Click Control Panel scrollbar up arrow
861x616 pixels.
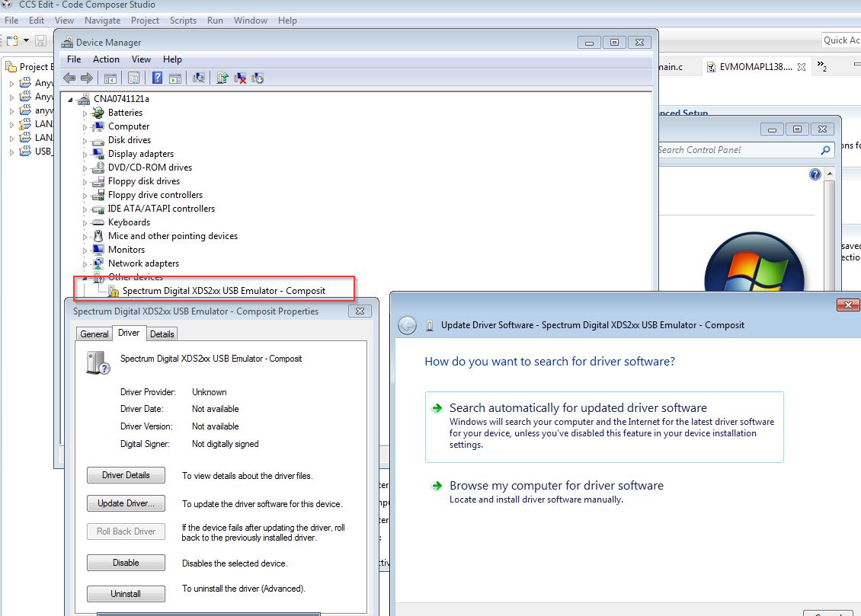tap(830, 174)
